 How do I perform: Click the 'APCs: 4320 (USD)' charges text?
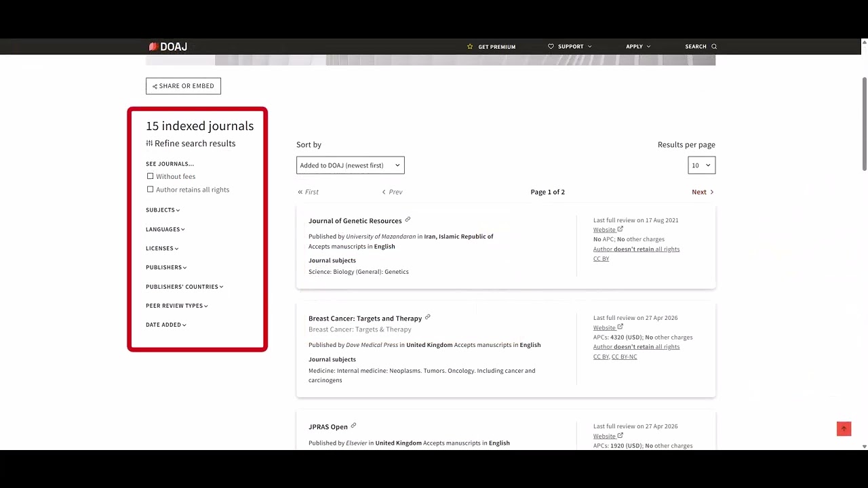click(618, 338)
